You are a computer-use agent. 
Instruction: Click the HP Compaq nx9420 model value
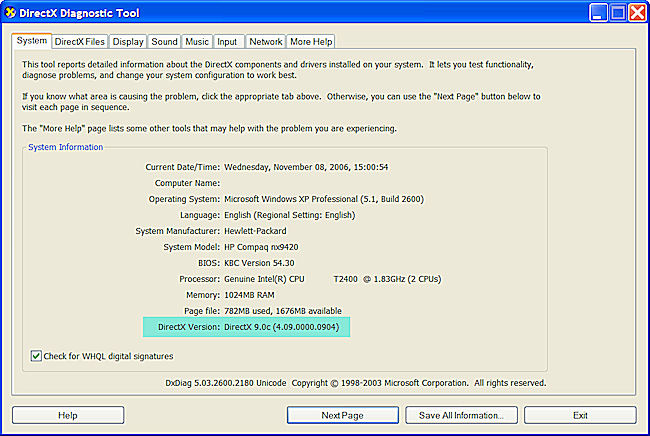(261, 247)
